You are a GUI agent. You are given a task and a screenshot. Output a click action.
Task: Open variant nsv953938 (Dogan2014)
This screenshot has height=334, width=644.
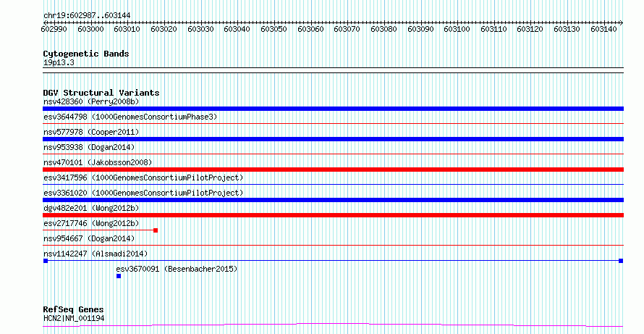point(89,147)
